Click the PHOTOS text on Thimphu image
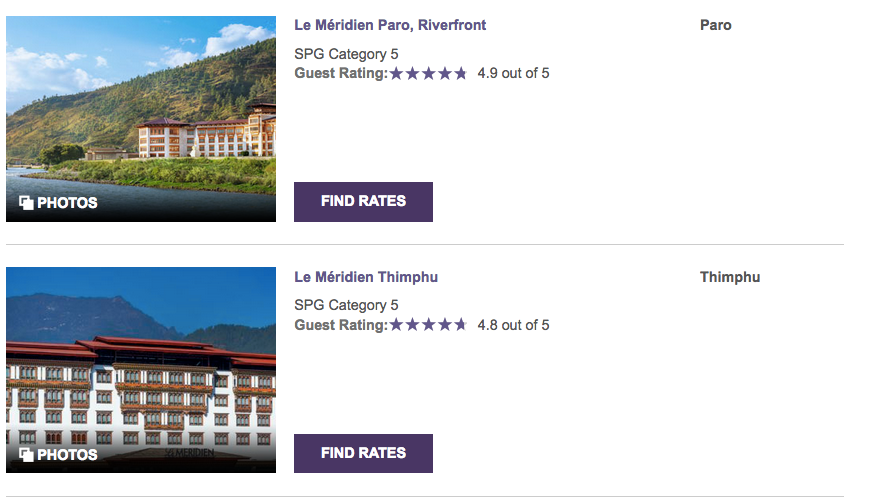Image resolution: width=869 pixels, height=503 pixels. [67, 455]
